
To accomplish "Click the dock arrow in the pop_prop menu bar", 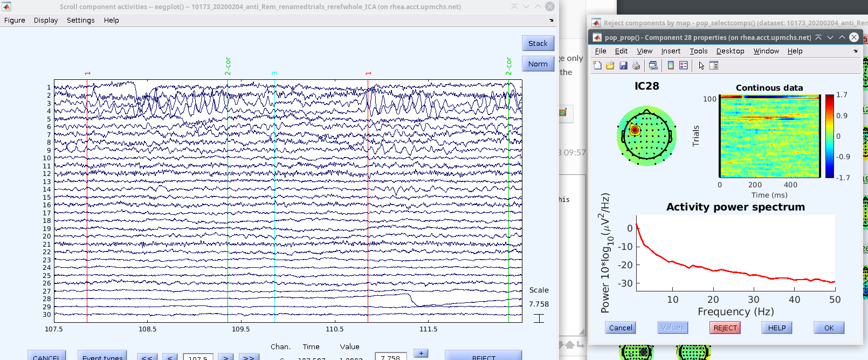I will pyautogui.click(x=856, y=51).
